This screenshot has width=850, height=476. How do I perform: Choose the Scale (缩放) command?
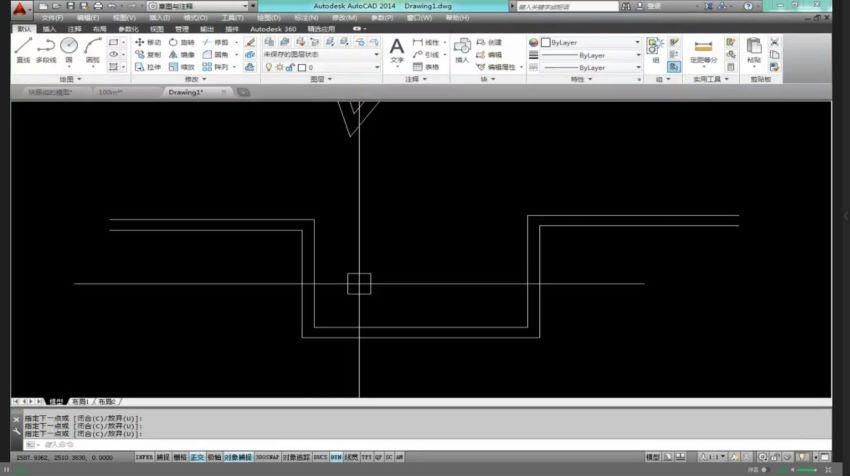[182, 67]
